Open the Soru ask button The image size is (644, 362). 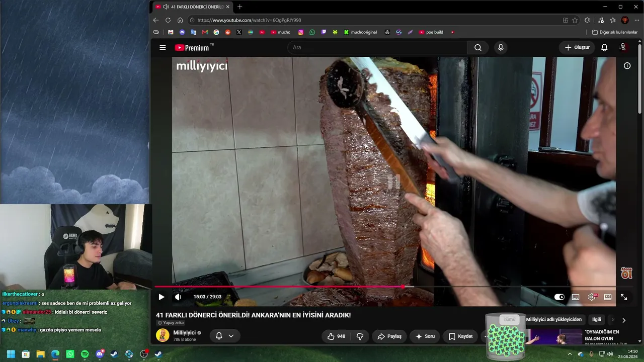425,336
